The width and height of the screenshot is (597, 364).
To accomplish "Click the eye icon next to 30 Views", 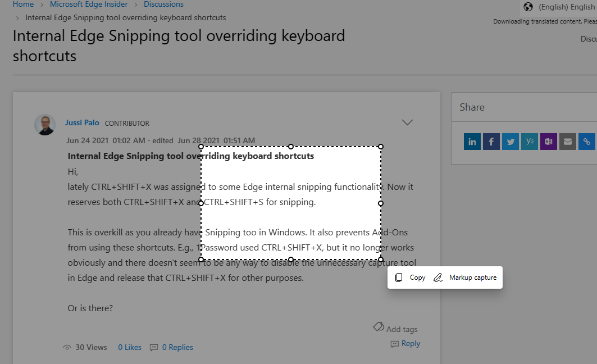I will pos(67,347).
